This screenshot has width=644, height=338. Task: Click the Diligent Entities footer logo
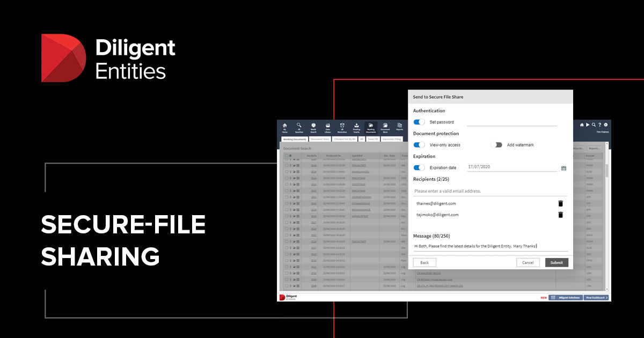point(288,297)
